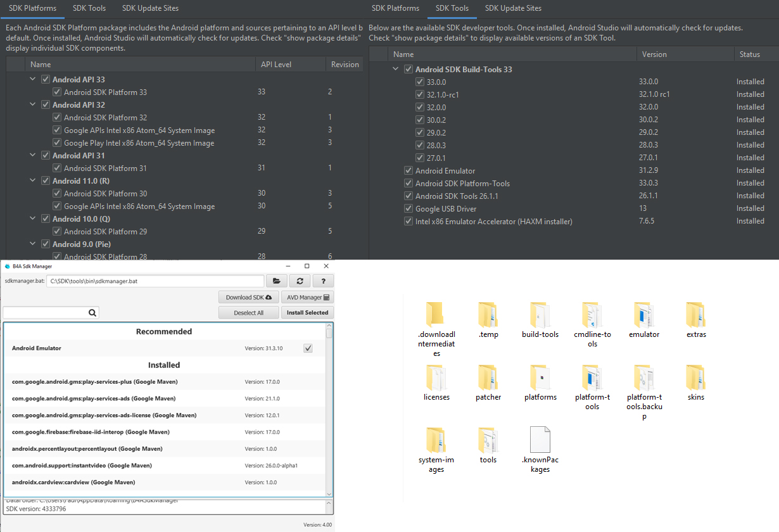The image size is (779, 532).
Task: Select SDK Platforms tab above the Build-Tools list
Action: coord(395,8)
